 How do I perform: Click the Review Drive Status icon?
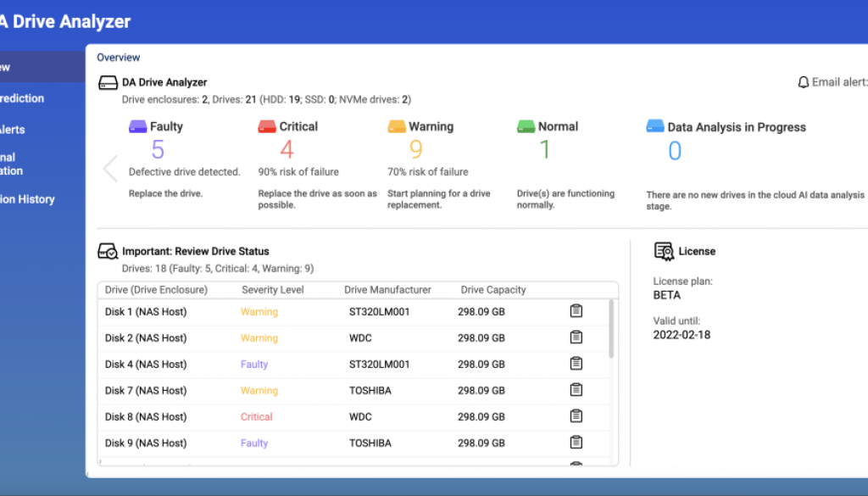pos(108,251)
